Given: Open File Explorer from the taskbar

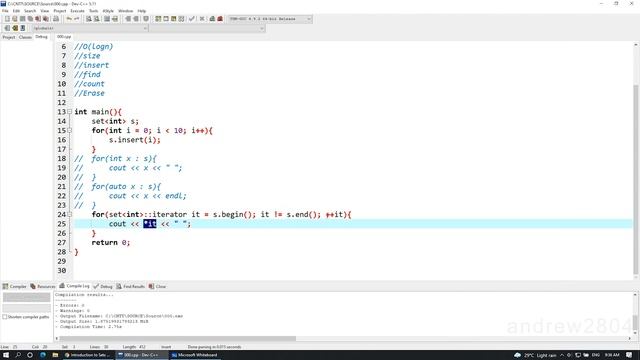Looking at the screenshot, I should (55, 355).
